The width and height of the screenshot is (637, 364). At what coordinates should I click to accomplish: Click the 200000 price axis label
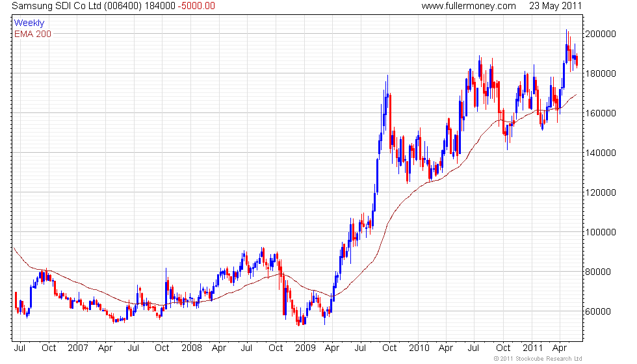[x=601, y=34]
